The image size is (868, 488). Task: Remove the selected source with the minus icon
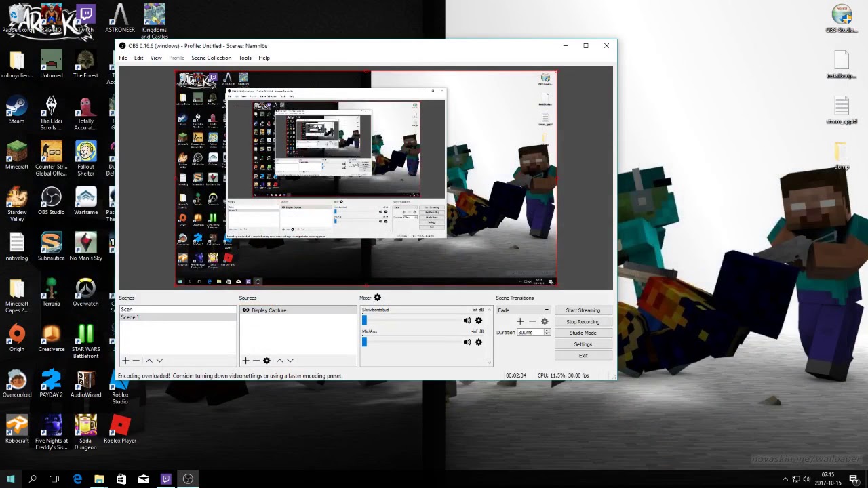click(x=256, y=361)
